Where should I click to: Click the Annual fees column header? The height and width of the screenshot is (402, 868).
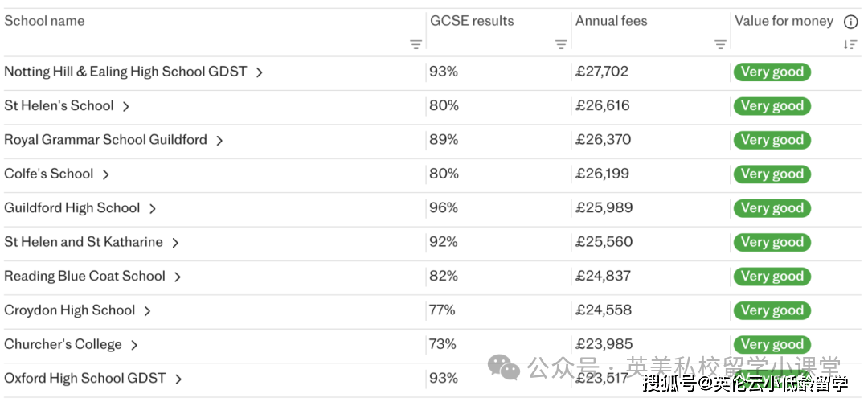coord(611,21)
